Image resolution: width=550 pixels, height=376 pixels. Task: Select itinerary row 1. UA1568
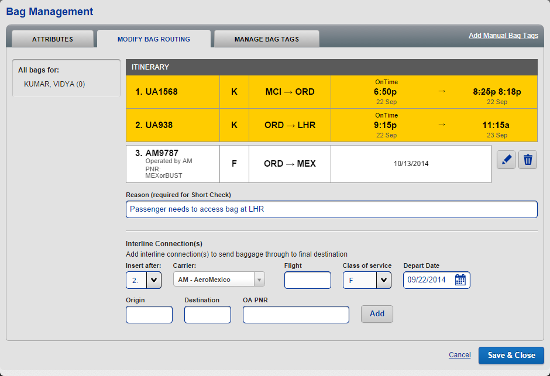332,92
